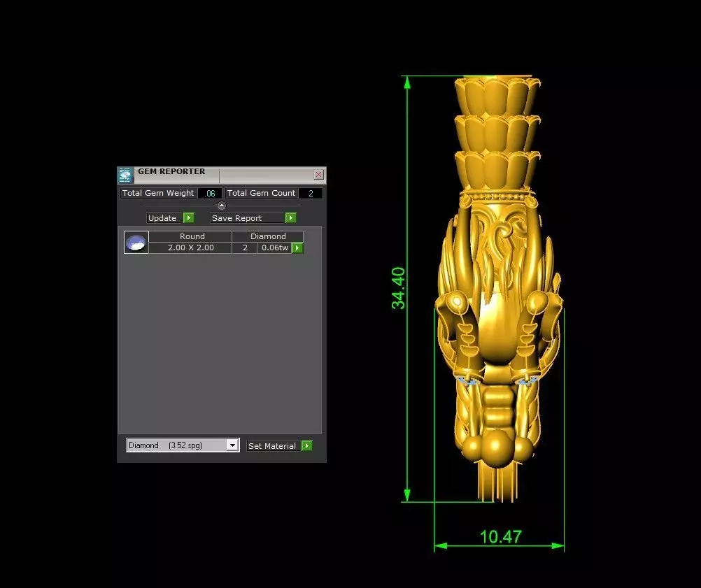Click the 0.06tw weight cell
Image resolution: width=701 pixels, height=588 pixels.
point(274,248)
